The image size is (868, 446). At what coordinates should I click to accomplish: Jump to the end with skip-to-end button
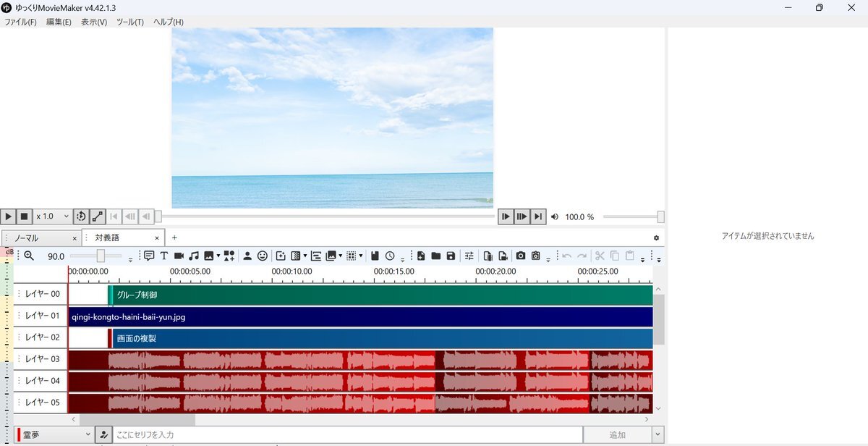pyautogui.click(x=537, y=216)
